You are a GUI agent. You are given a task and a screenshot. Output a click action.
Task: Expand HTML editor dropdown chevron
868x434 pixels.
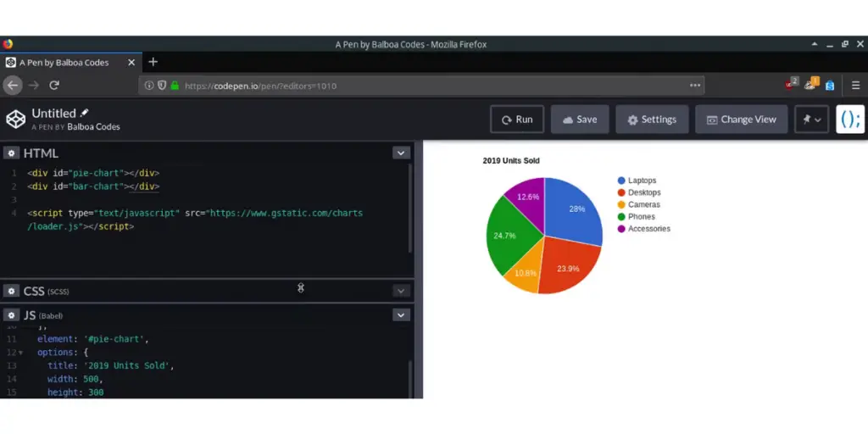pyautogui.click(x=401, y=153)
